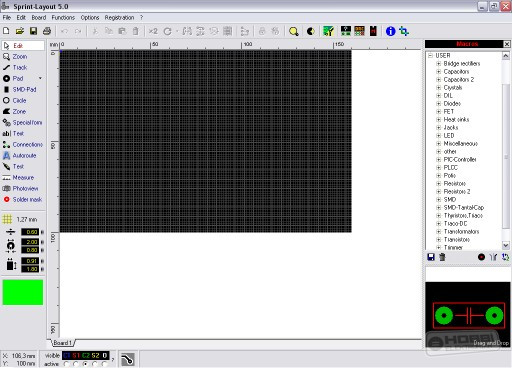Expand the Transistors macro folder

click(x=439, y=239)
